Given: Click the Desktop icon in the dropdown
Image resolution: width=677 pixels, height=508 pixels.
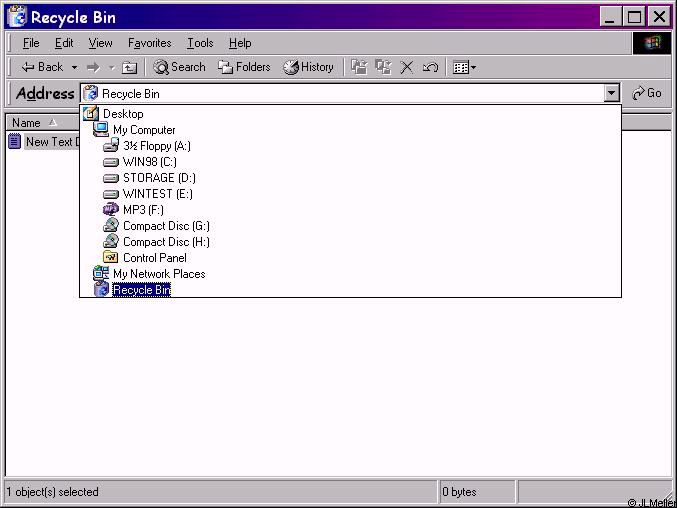Looking at the screenshot, I should [x=91, y=114].
